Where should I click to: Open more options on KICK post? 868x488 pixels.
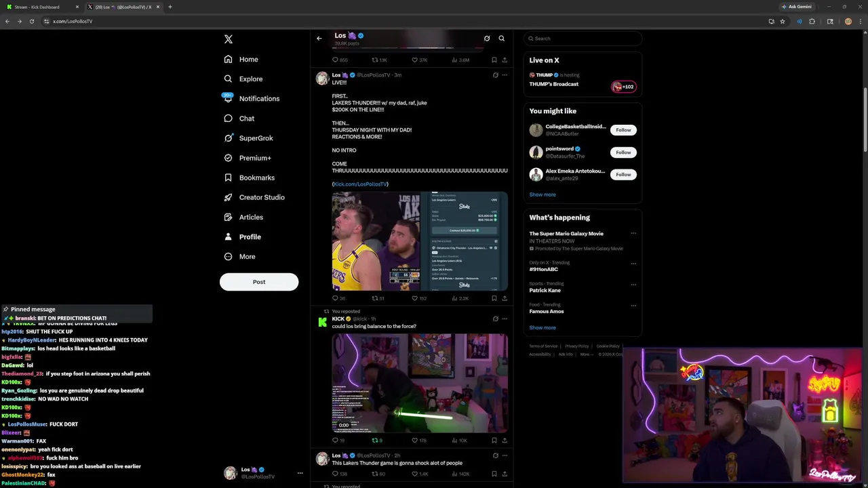click(x=505, y=319)
